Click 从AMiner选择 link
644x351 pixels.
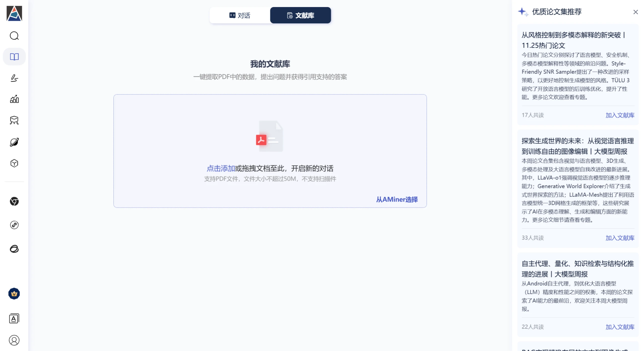[397, 199]
